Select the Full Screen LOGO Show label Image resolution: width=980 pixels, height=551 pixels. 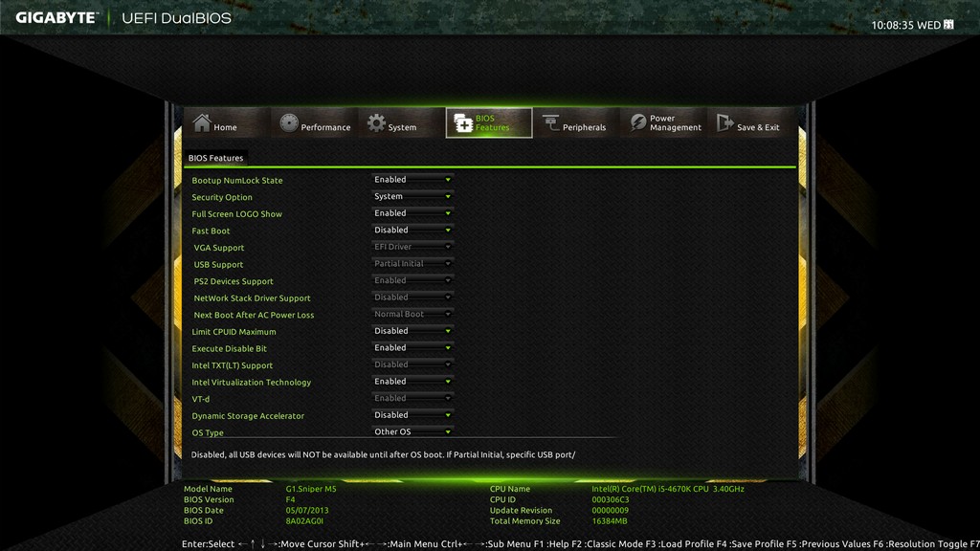(237, 213)
